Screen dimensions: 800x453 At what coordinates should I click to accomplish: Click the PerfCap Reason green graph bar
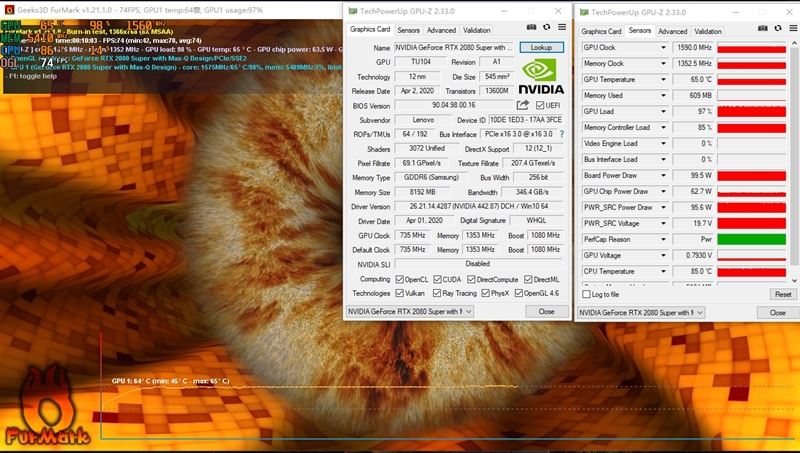coord(752,239)
